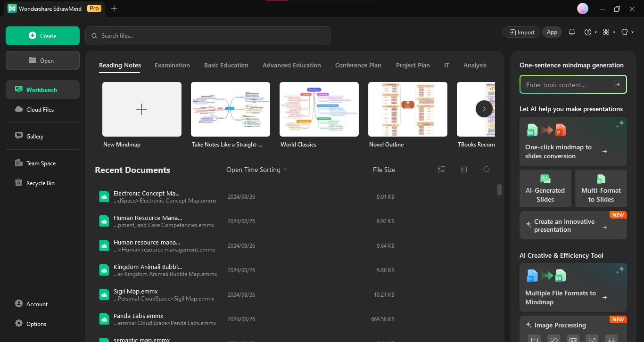Click cloud file icon beside Panda Labs.emmx
The height and width of the screenshot is (342, 644).
click(x=104, y=319)
